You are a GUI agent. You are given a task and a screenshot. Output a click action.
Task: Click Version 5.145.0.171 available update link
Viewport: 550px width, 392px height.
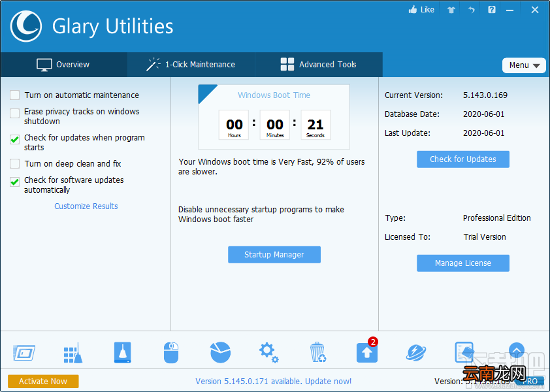273,382
